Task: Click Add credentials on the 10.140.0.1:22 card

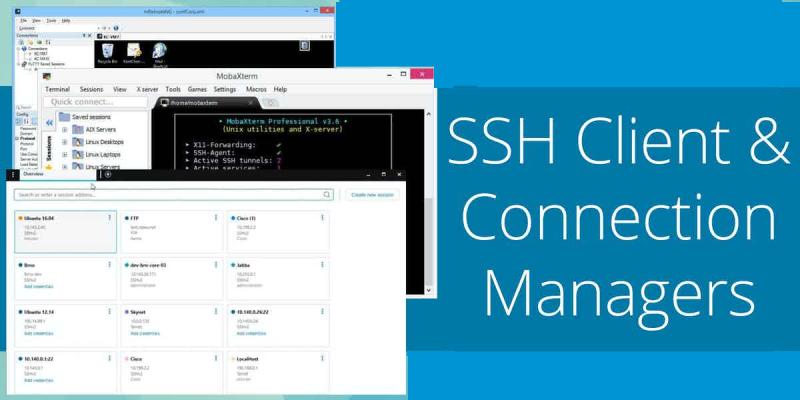Action: point(39,381)
